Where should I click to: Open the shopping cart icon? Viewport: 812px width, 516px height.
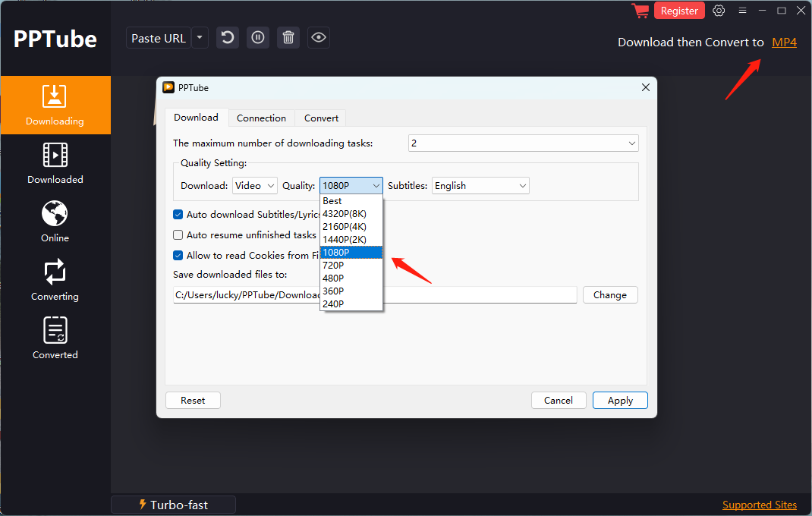pyautogui.click(x=640, y=11)
